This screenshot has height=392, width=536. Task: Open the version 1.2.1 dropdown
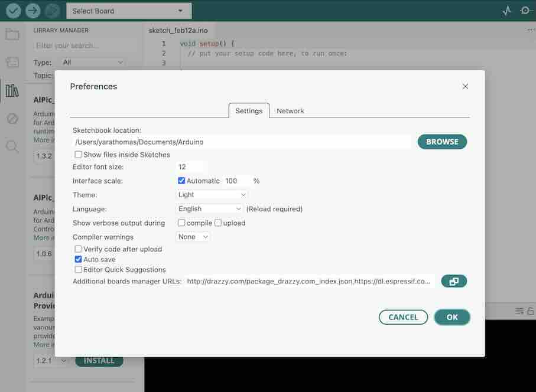tap(51, 361)
